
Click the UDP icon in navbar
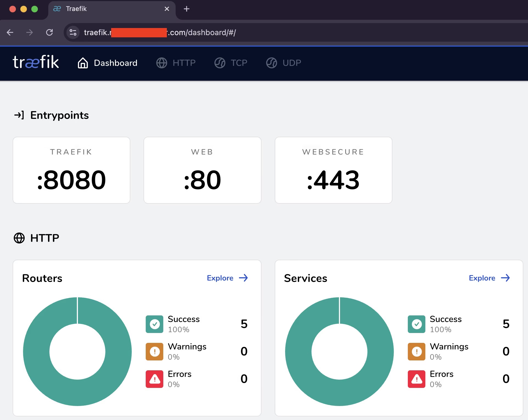[272, 63]
